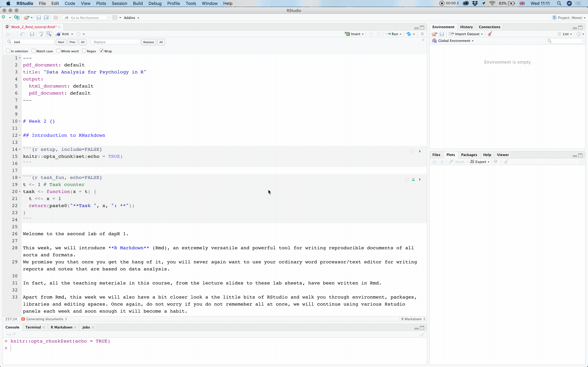Click the Replace text input field

[116, 42]
